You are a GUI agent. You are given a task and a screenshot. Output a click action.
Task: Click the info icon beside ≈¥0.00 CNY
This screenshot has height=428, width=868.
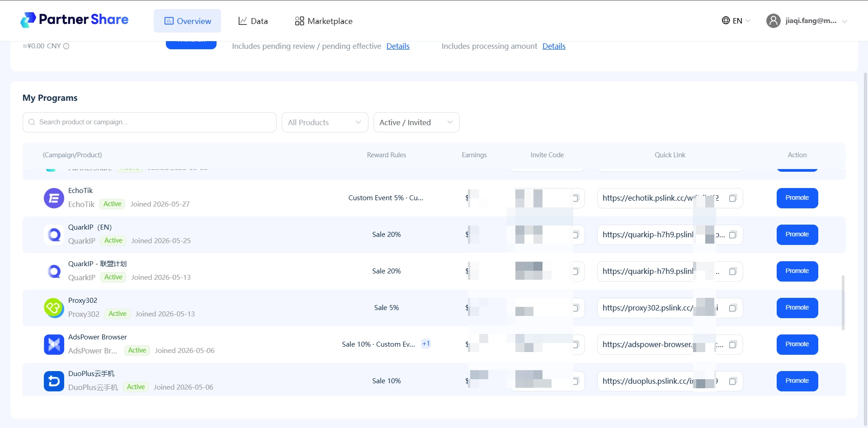[66, 46]
